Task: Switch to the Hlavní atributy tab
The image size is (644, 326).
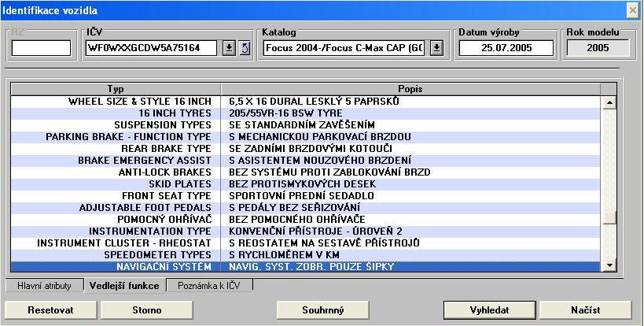Action: coord(44,285)
